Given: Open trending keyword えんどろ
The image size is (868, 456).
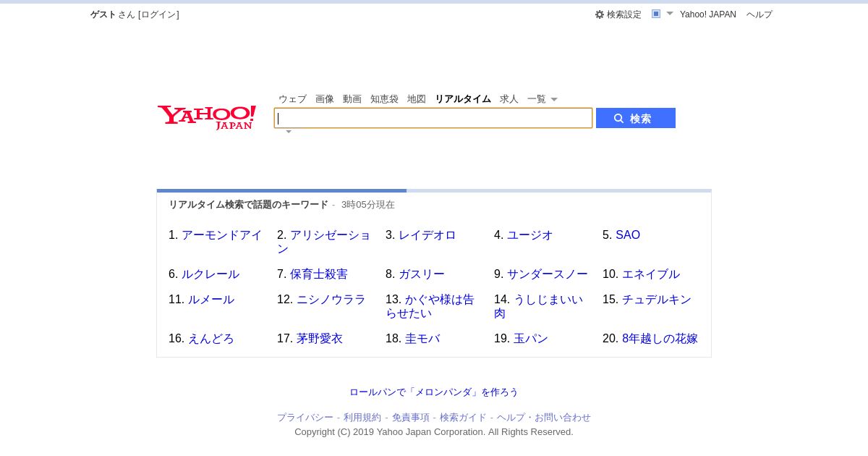Looking at the screenshot, I should click(211, 339).
